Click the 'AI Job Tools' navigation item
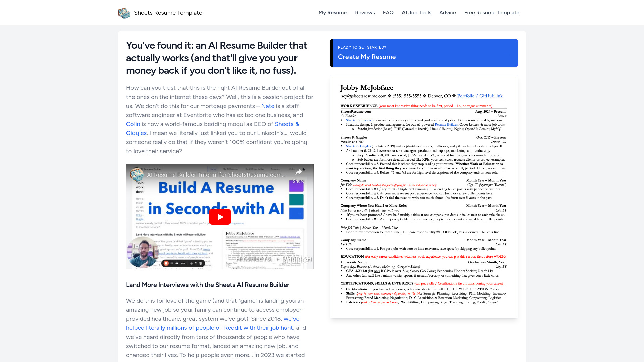The height and width of the screenshot is (362, 644). point(417,12)
